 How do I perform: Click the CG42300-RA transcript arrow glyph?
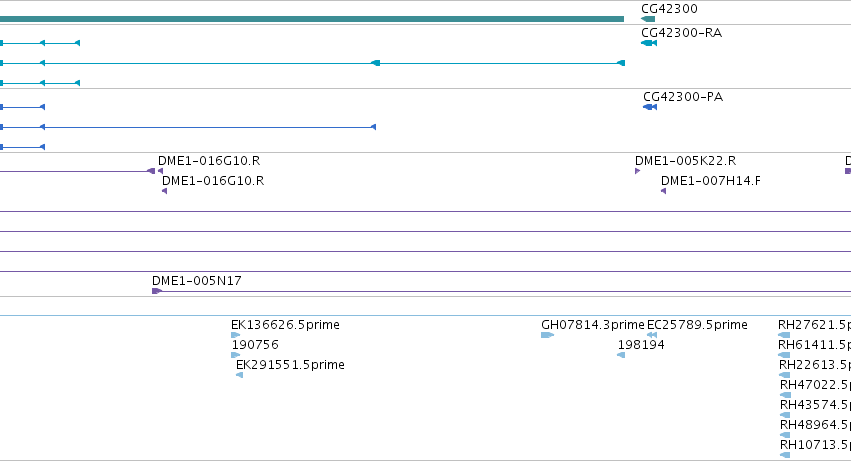[x=649, y=43]
